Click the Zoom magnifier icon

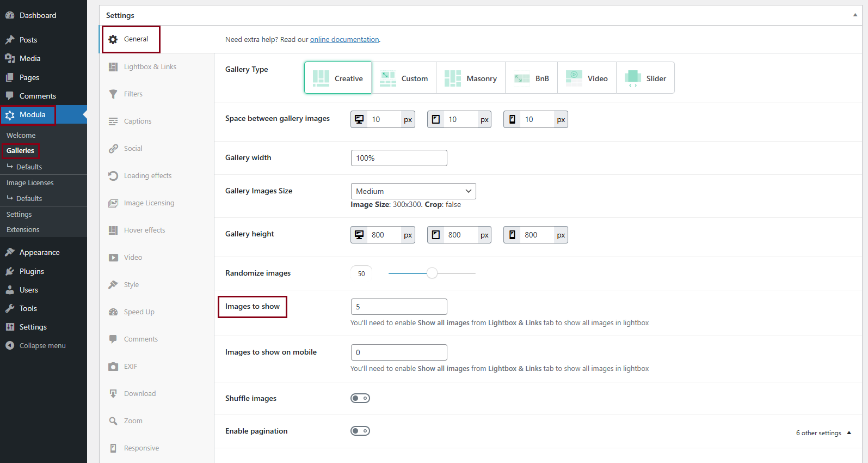click(113, 421)
